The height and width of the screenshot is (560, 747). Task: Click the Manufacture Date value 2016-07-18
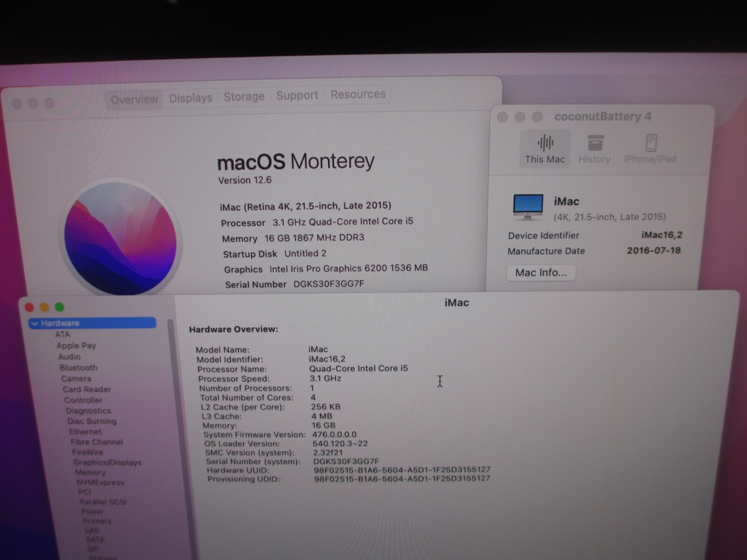(654, 251)
